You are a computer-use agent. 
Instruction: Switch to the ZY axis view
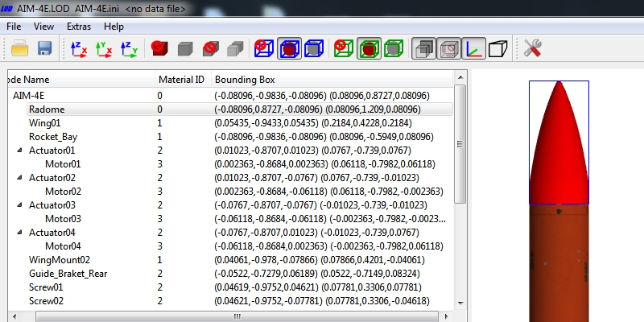pyautogui.click(x=129, y=49)
